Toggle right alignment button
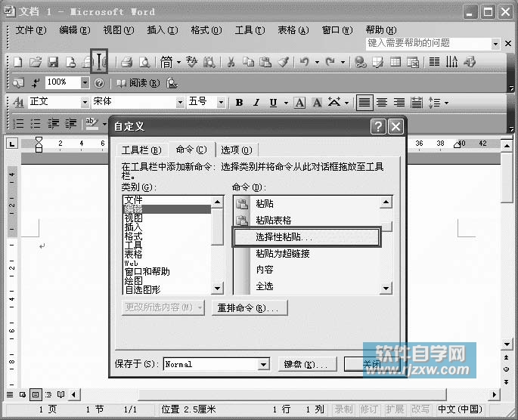Viewport: 518px width, 420px height. point(399,103)
